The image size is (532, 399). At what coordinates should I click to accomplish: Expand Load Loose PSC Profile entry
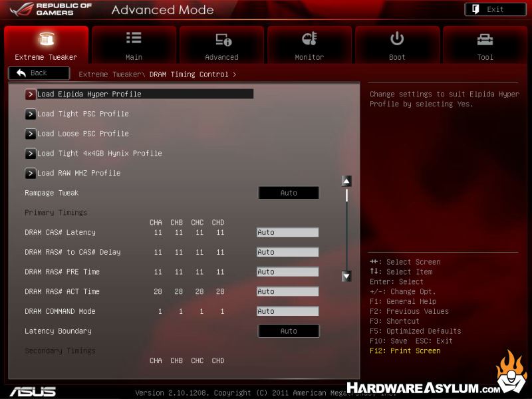pyautogui.click(x=83, y=134)
